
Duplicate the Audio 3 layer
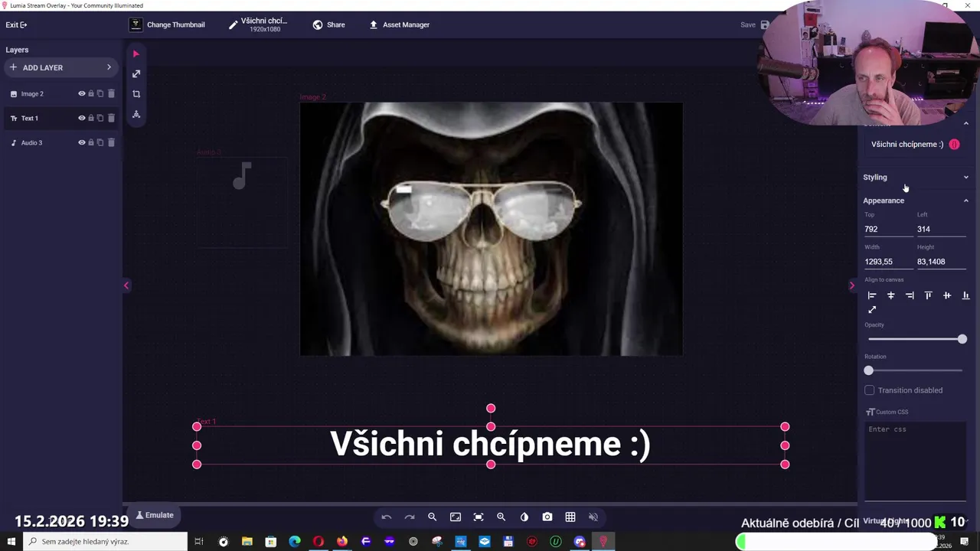click(x=100, y=142)
